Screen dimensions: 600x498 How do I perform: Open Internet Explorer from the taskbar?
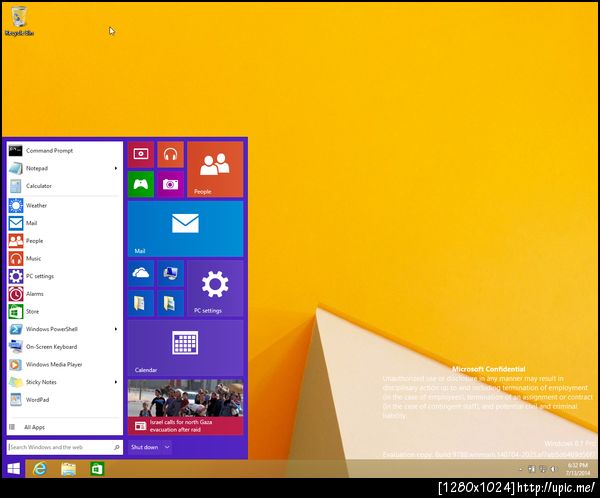40,469
